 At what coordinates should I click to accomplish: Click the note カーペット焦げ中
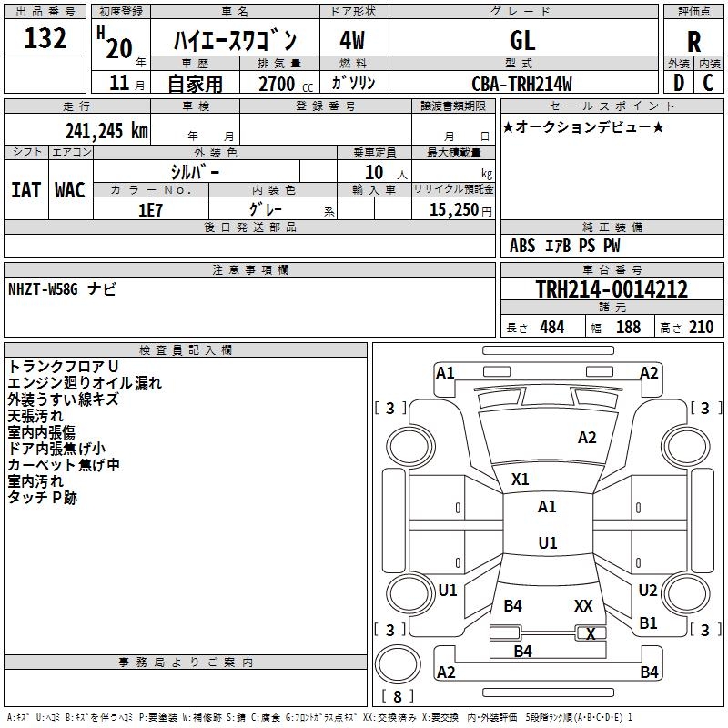(x=64, y=464)
